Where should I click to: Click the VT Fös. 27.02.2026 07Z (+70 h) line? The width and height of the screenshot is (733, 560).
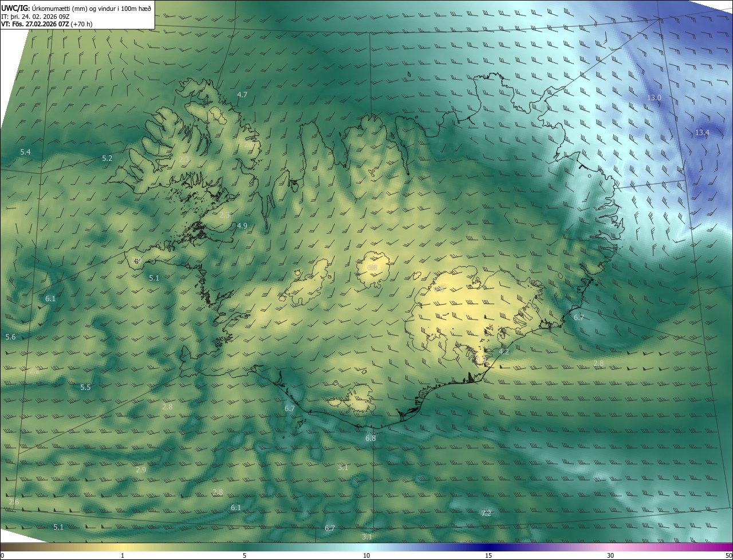[48, 24]
